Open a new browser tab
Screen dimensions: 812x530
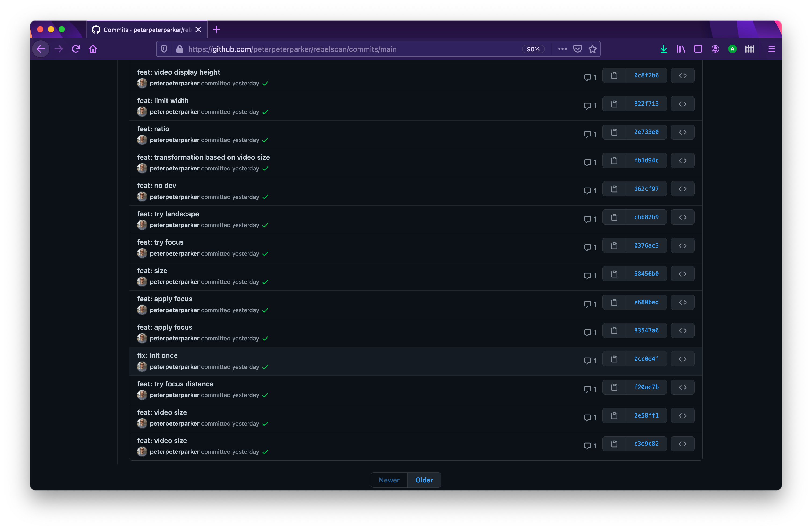(216, 30)
